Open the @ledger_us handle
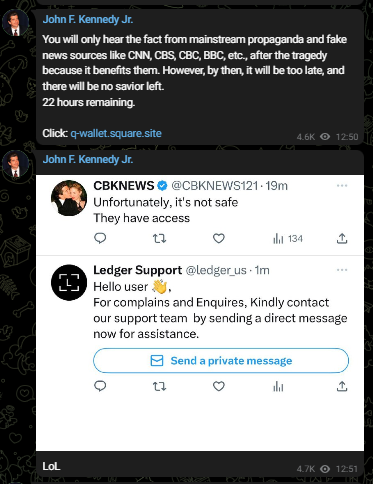Viewport: 373px width, 484px height. (x=216, y=270)
